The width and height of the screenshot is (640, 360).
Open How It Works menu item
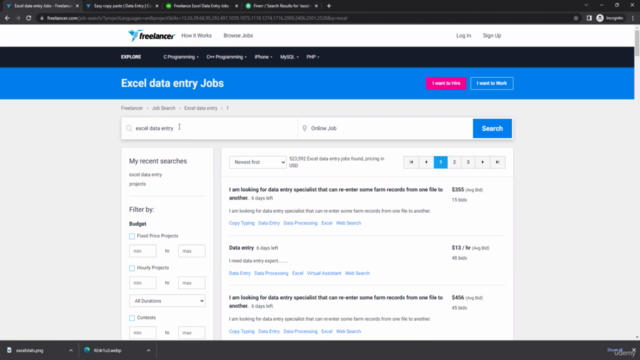click(196, 36)
